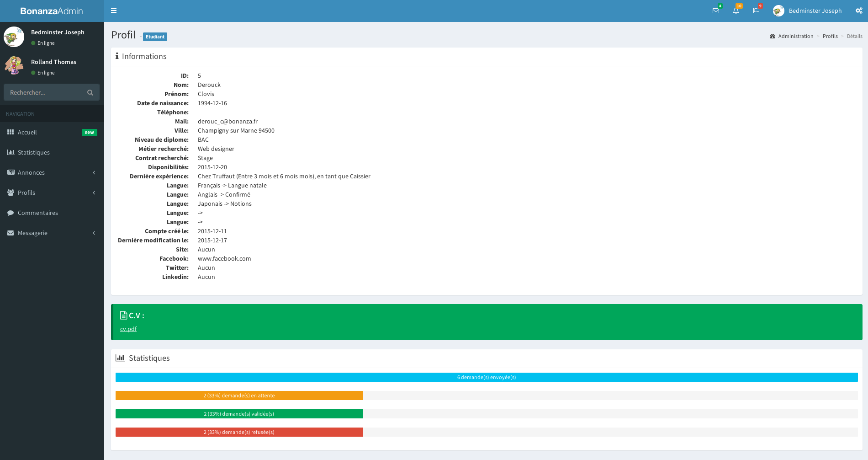Screen dimensions: 868x460
Task: Expand the Messagerie submenu chevron
Action: click(x=94, y=233)
